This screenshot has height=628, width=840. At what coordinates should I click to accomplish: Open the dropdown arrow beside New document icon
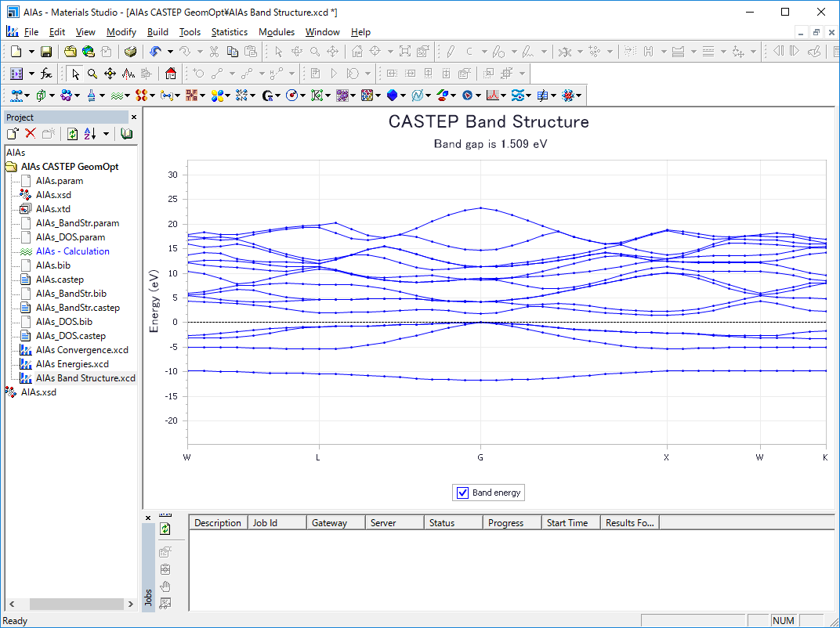tap(31, 52)
